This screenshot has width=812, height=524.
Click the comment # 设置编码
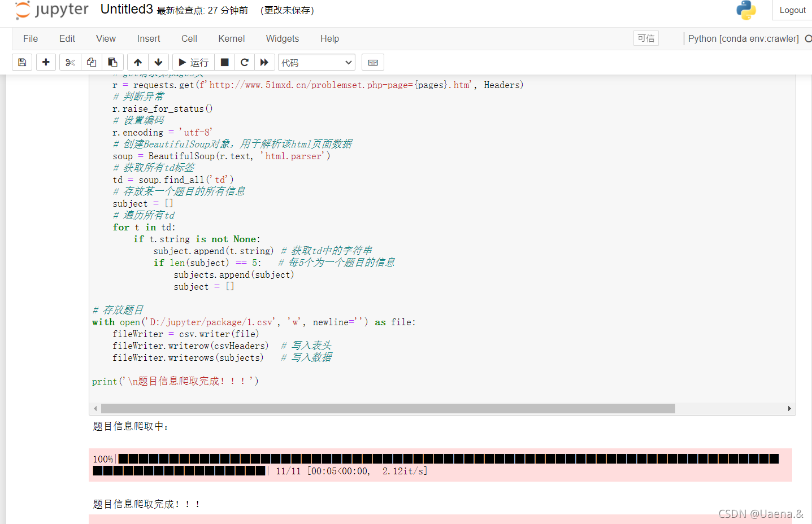coord(138,120)
